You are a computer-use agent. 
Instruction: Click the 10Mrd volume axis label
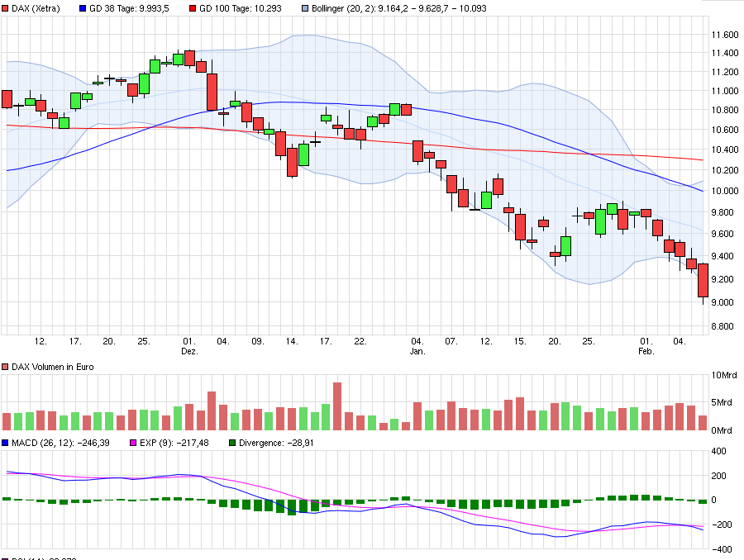724,376
